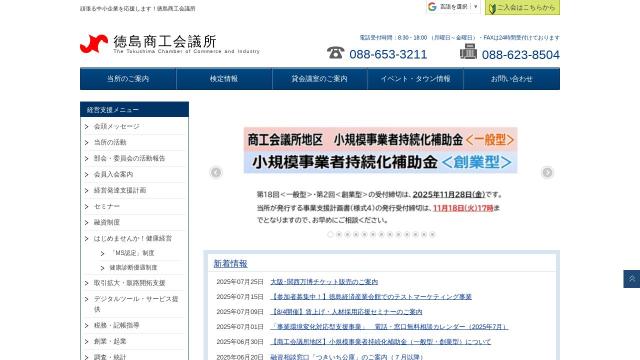This screenshot has width=640, height=360.
Task: Select the first carousel pagination dot
Action: point(330,234)
